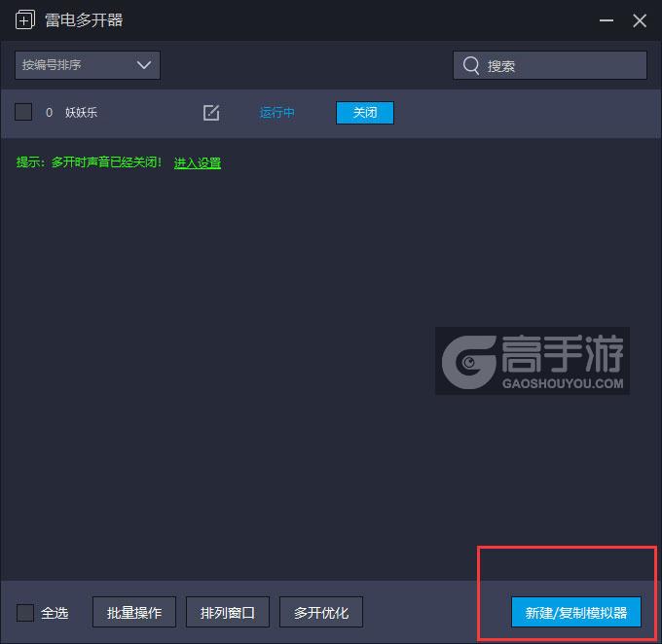Screen dimensions: 662x644
Task: Close the 雷电多开器 window
Action: pos(640,20)
